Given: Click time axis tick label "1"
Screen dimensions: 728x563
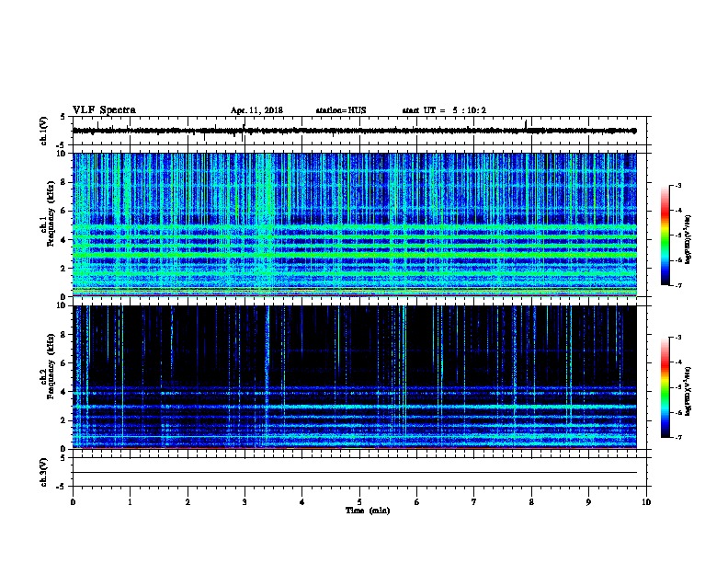Looking at the screenshot, I should [130, 502].
